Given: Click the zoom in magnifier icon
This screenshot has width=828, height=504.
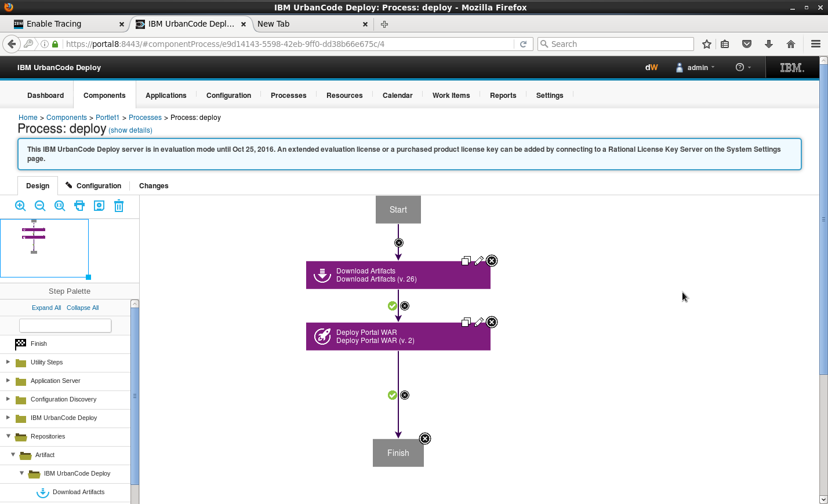Looking at the screenshot, I should click(20, 206).
